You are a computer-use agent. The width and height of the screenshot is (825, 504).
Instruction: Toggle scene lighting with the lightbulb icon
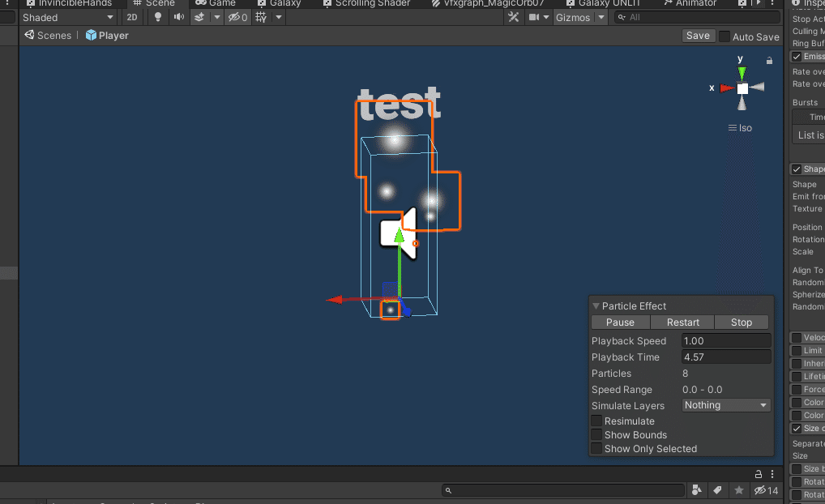point(157,17)
